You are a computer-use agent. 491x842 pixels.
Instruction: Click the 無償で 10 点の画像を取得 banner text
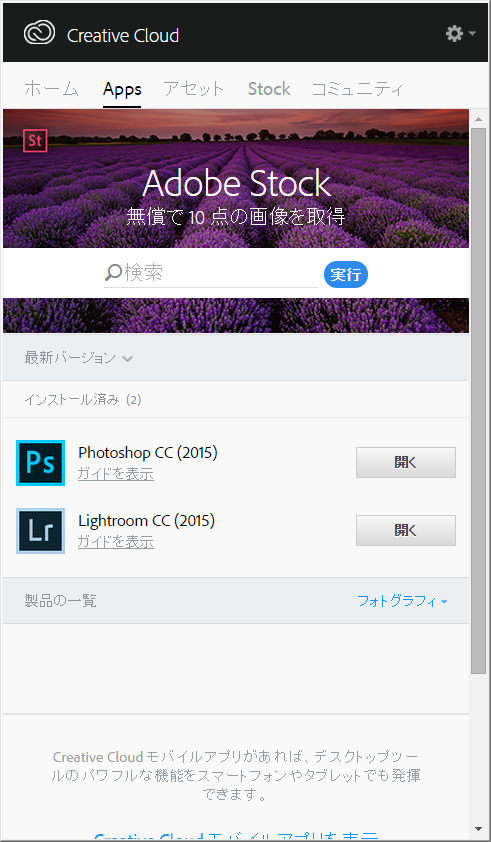coord(236,217)
